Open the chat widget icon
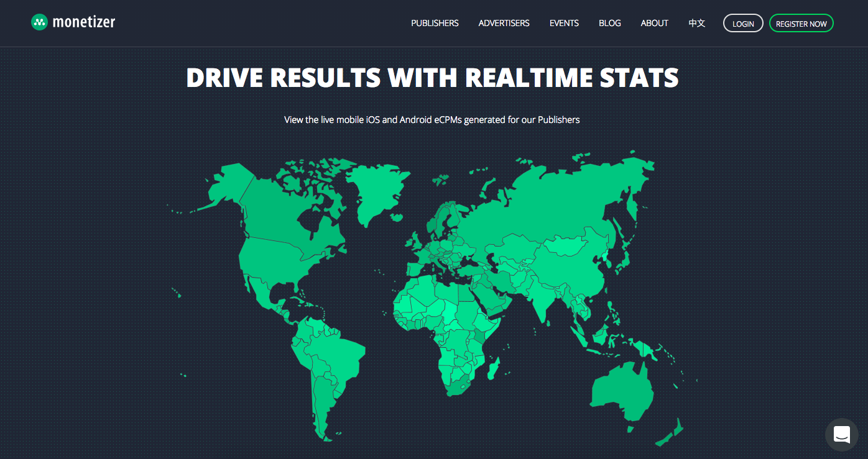 [841, 434]
